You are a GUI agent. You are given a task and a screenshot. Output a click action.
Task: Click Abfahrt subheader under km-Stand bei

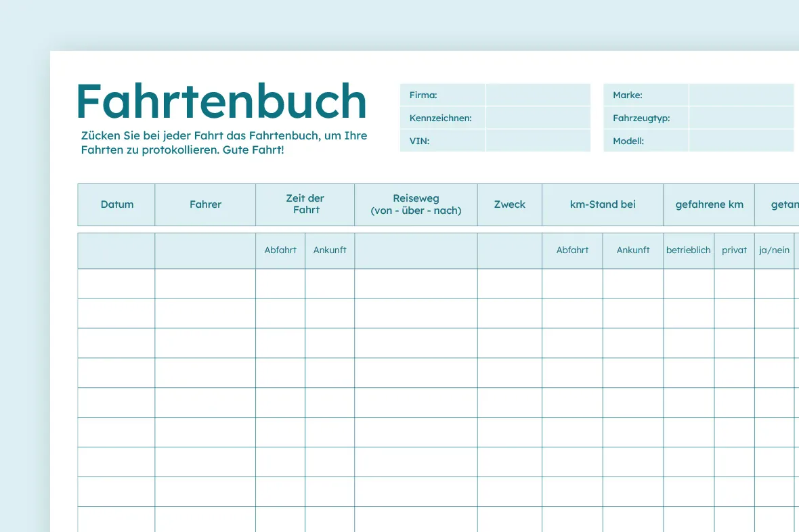(572, 250)
